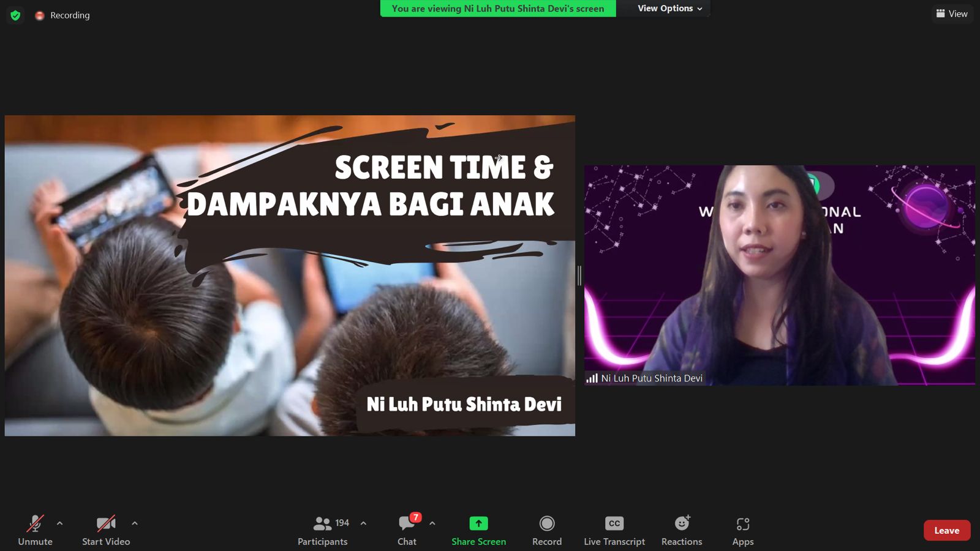This screenshot has height=551, width=980.
Task: Open the View Options dropdown
Action: tap(669, 9)
